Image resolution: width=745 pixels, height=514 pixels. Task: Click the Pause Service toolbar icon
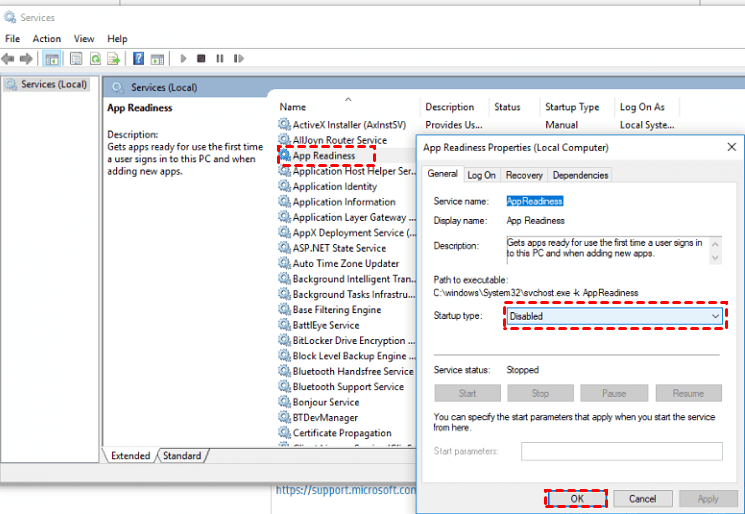point(220,58)
